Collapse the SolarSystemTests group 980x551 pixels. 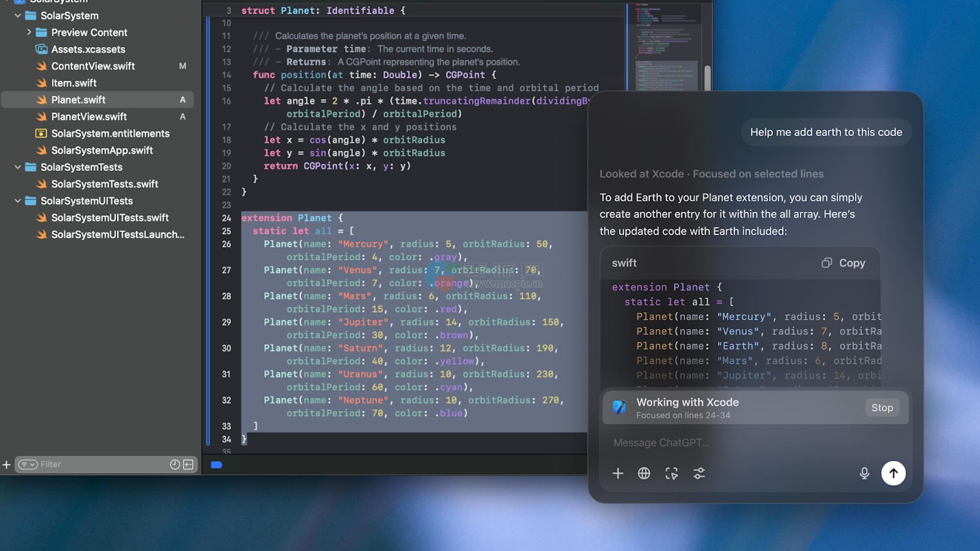(18, 167)
